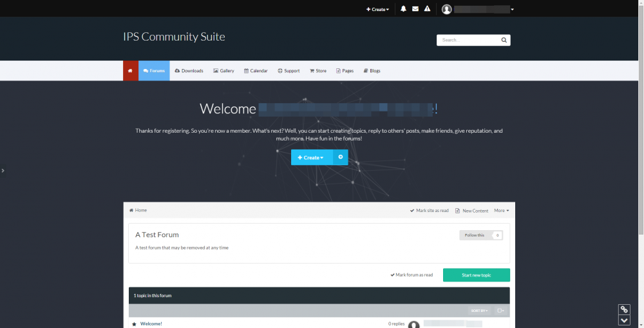Open the Sort By dropdown

pyautogui.click(x=479, y=311)
